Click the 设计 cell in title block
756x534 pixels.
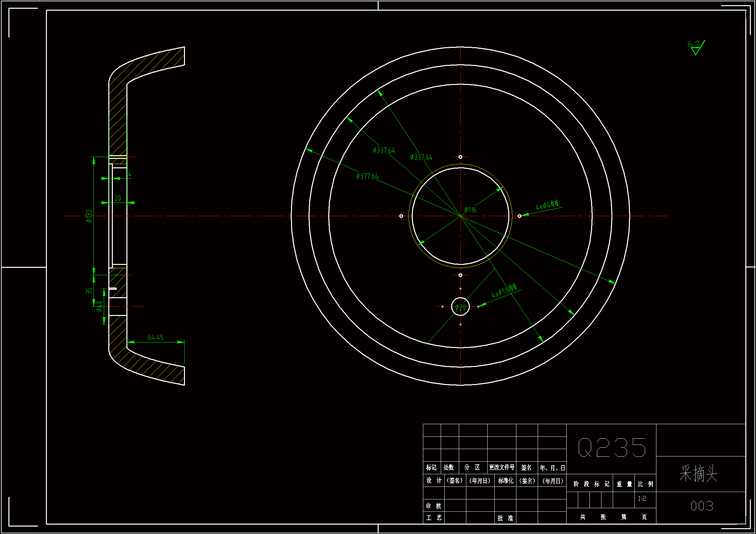434,481
